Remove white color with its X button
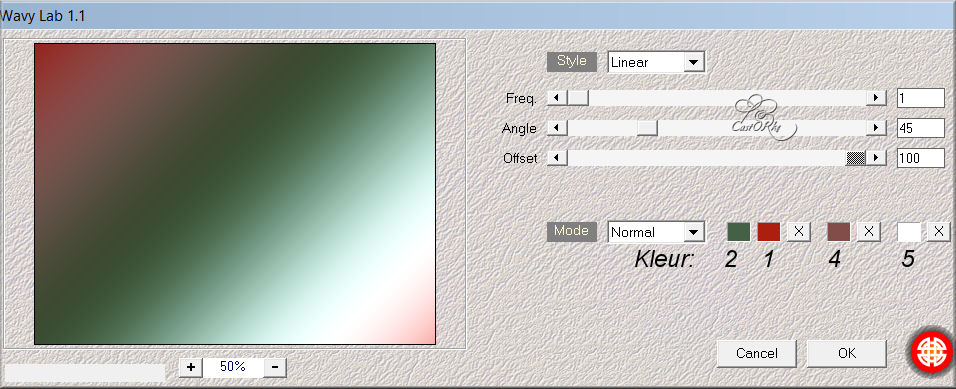This screenshot has width=956, height=389. pos(939,232)
